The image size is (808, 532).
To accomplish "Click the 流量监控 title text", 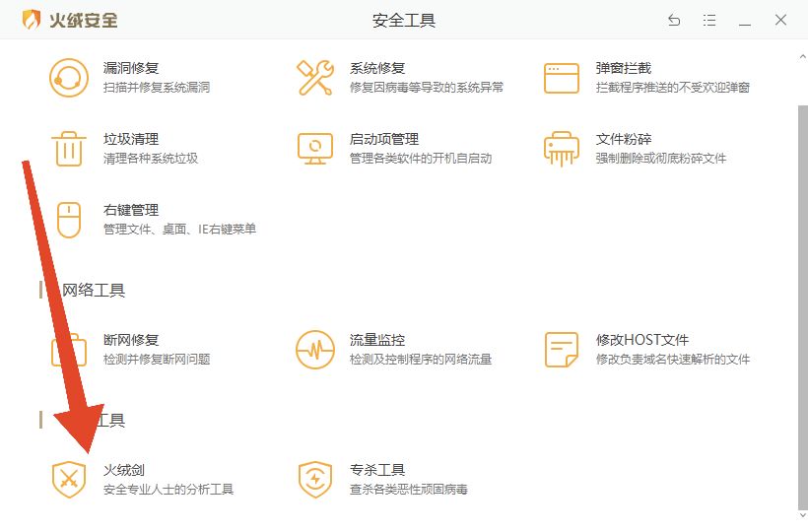I will click(x=377, y=340).
